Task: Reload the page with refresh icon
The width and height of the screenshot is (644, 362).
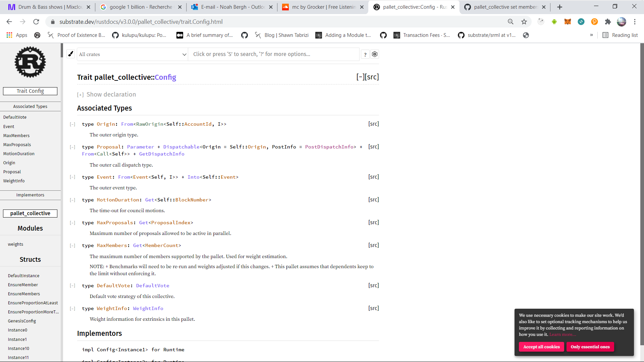Action: (x=36, y=22)
